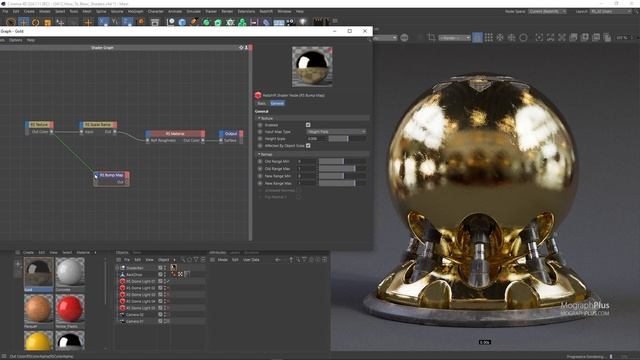Open the Layout dropdown
This screenshot has height=360, width=640.
coord(611,11)
